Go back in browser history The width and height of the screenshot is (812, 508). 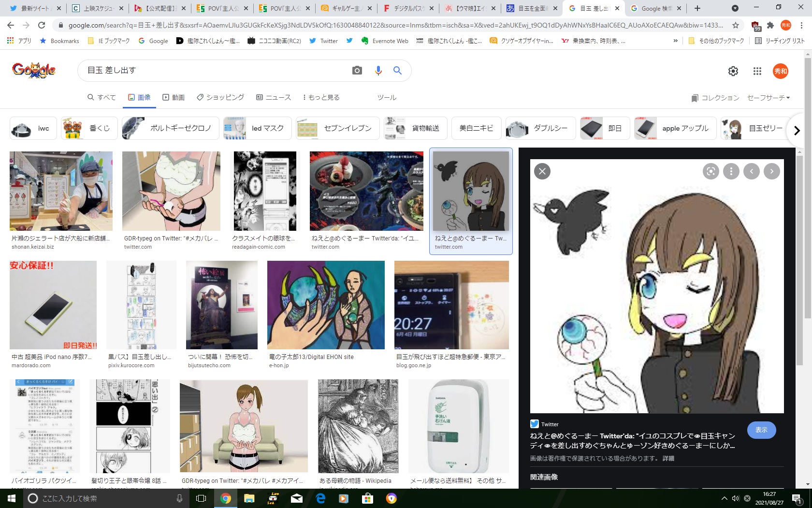coord(11,25)
